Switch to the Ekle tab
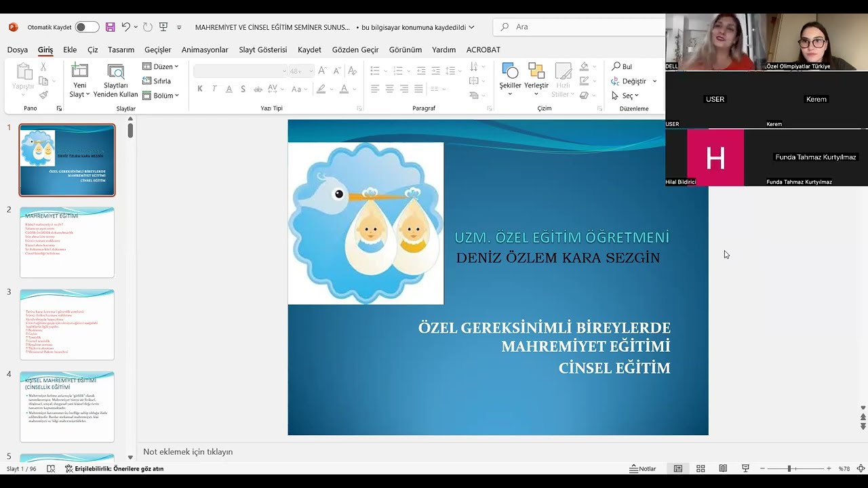 pyautogui.click(x=70, y=49)
